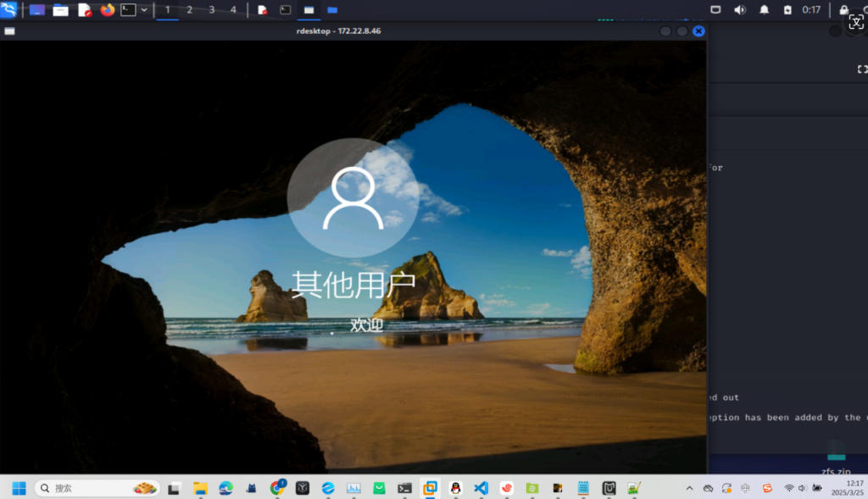Screen dimensions: 868x499
Task: Open file manager from the Kali panel
Action: [60, 10]
